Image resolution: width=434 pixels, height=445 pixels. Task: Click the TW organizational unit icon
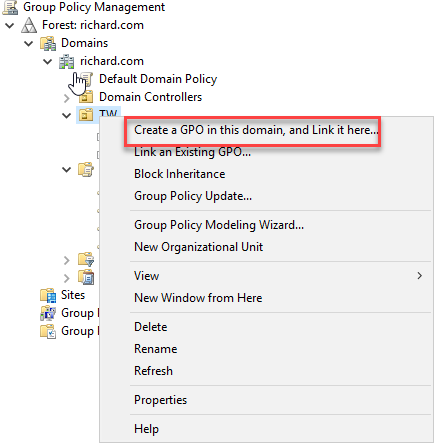(x=86, y=115)
